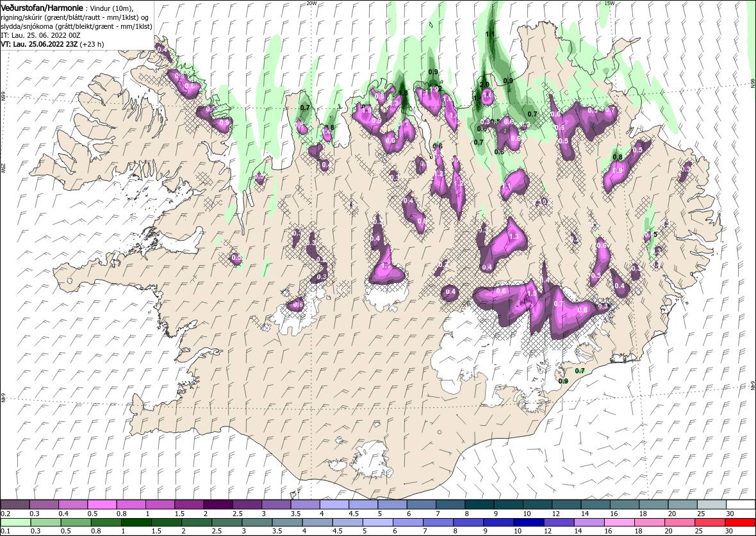Pick white top-row swatch labeled 30
756x536 pixels.
click(741, 505)
